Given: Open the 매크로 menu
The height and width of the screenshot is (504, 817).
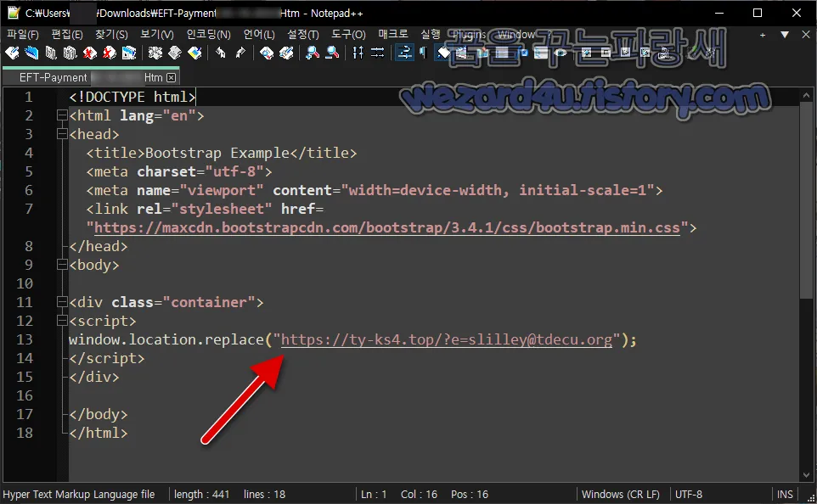Looking at the screenshot, I should click(x=393, y=34).
